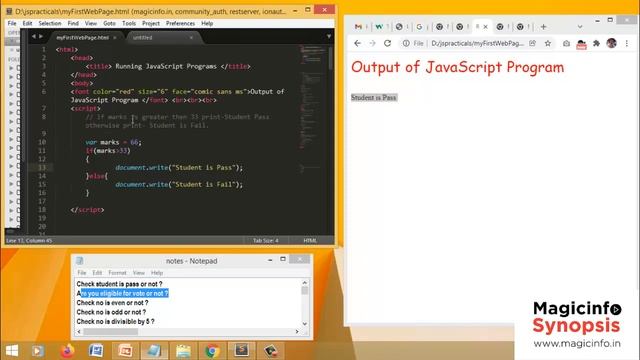Expand the topmost folder arrow in Sublime sidebar
Image resolution: width=640 pixels, height=360 pixels.
[11, 68]
